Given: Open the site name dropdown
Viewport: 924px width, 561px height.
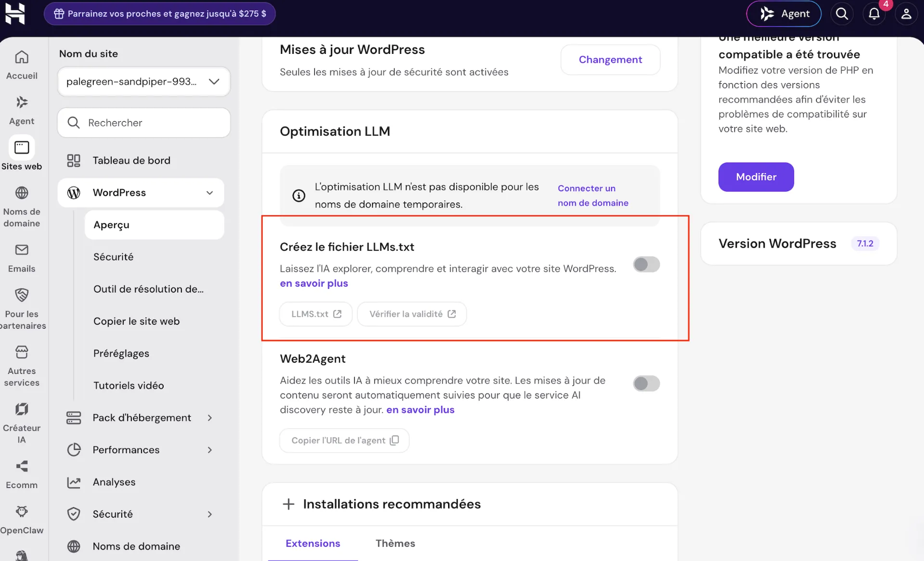Looking at the screenshot, I should click(143, 81).
